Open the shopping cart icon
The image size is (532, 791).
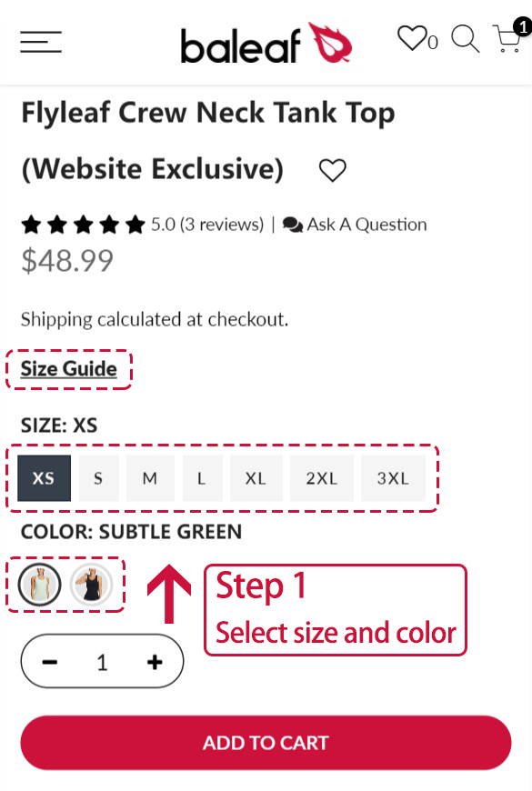click(508, 38)
